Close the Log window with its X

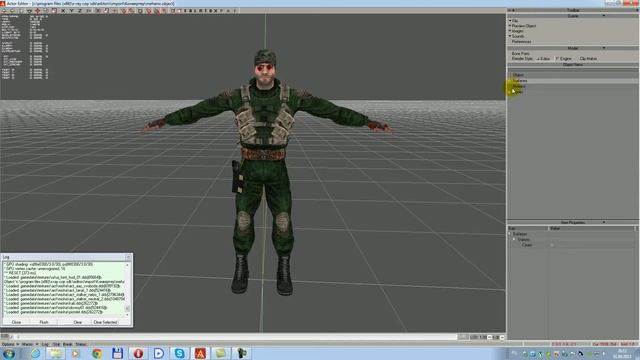click(128, 257)
